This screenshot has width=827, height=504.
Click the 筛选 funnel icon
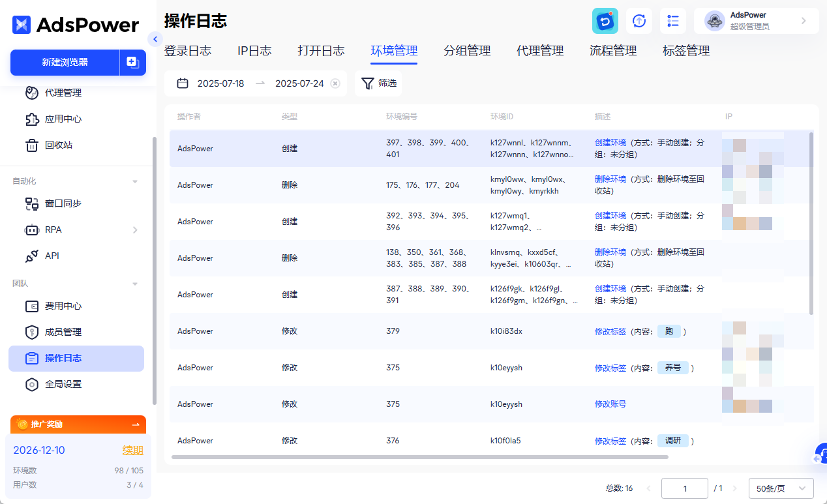point(368,83)
